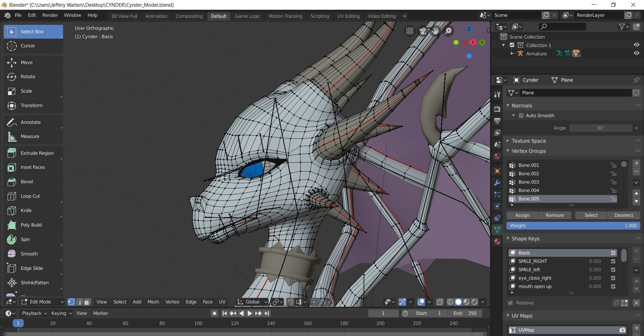Click the viewport pan hand icon
Viewport: 644px width, 336px height.
coord(435,31)
